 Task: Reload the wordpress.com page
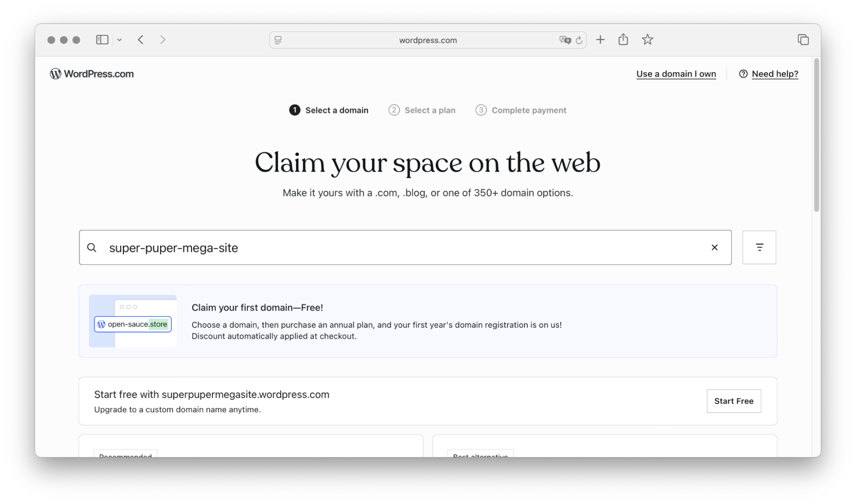(x=579, y=40)
